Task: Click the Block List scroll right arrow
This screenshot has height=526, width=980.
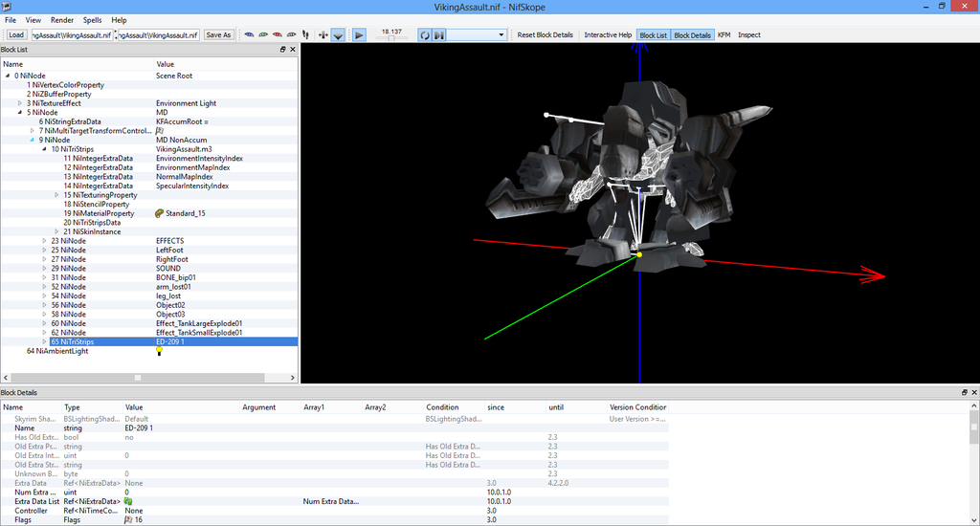Action: pos(292,378)
